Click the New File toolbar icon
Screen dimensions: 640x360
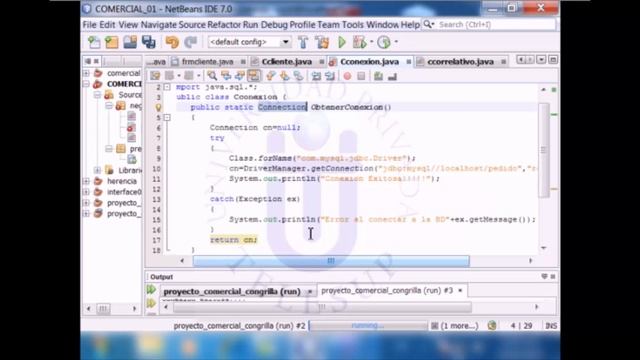[94, 42]
